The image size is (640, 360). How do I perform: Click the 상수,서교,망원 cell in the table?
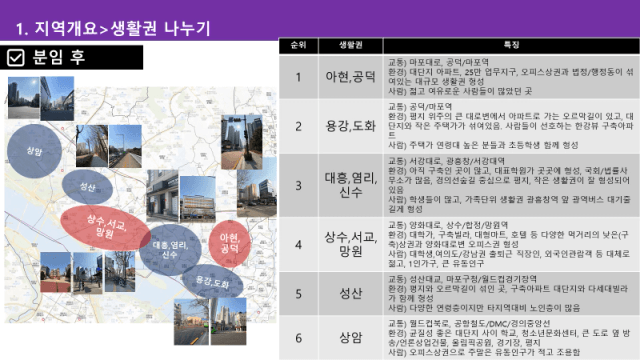coord(351,244)
